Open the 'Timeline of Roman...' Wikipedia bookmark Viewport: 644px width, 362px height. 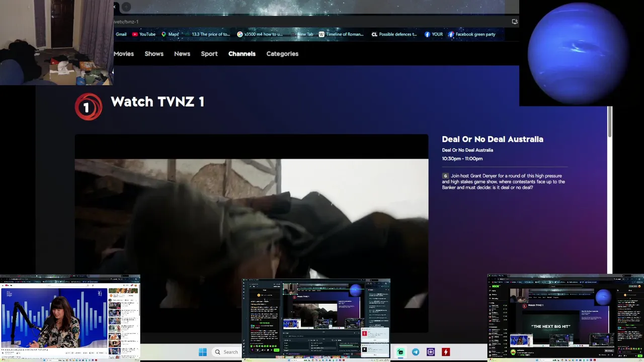click(x=341, y=34)
